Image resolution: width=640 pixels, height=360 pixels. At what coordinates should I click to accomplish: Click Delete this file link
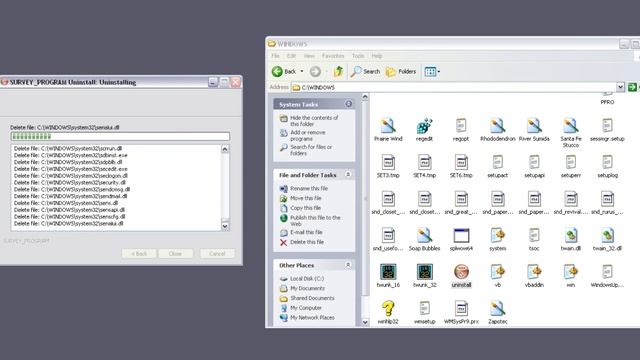pos(302,242)
